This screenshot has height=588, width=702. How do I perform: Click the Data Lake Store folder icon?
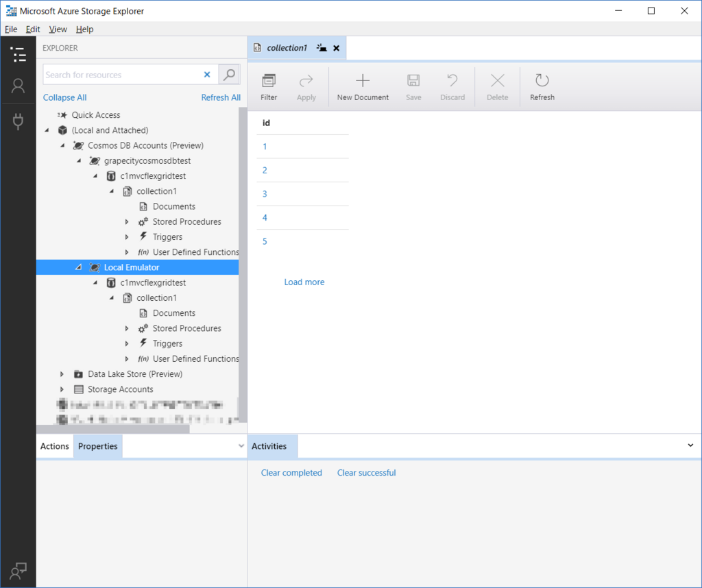[78, 373]
